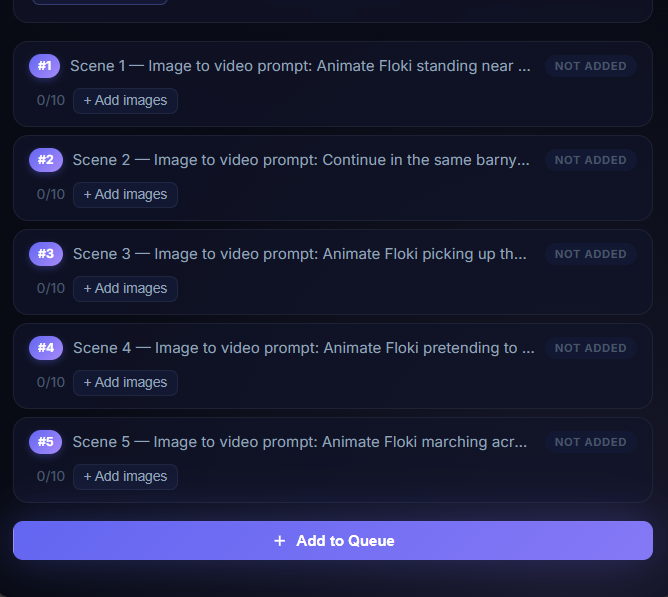
Task: Click the Add to Queue button
Action: click(333, 541)
